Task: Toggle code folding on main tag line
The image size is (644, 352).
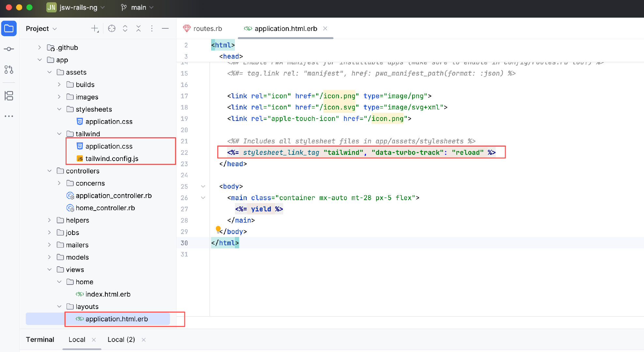Action: (203, 198)
